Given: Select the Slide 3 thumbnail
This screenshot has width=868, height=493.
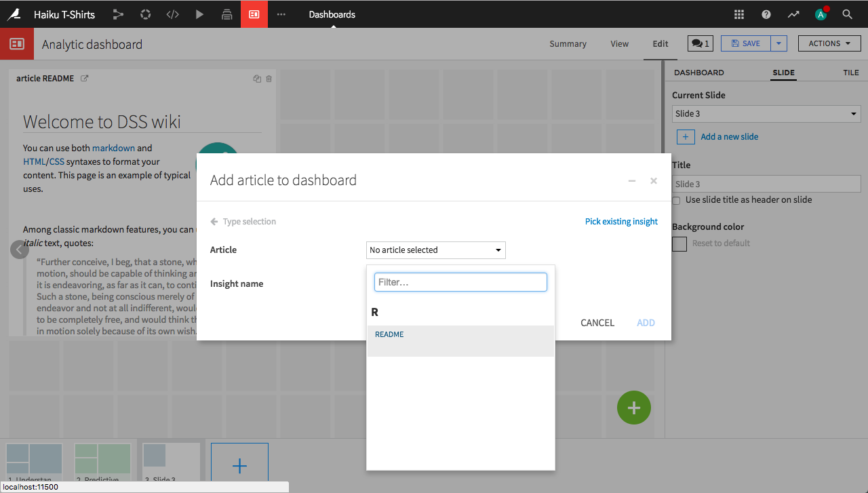Looking at the screenshot, I should click(171, 464).
